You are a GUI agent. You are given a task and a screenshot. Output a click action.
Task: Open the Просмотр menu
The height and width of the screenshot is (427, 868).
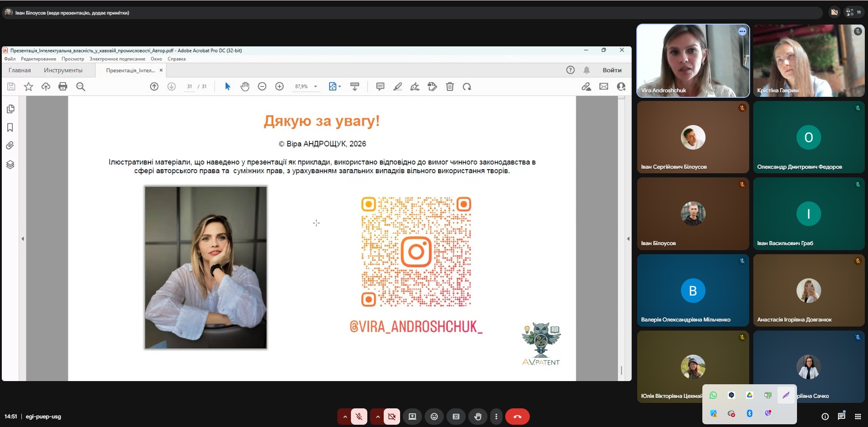click(73, 59)
